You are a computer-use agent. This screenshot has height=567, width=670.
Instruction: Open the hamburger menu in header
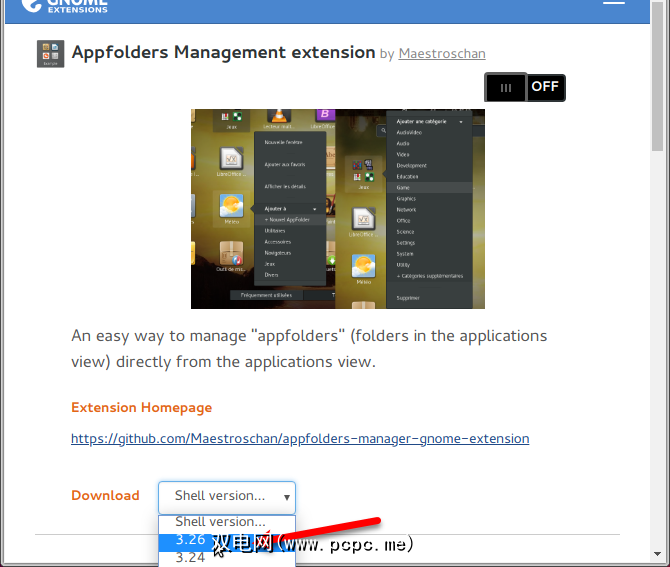pyautogui.click(x=614, y=3)
